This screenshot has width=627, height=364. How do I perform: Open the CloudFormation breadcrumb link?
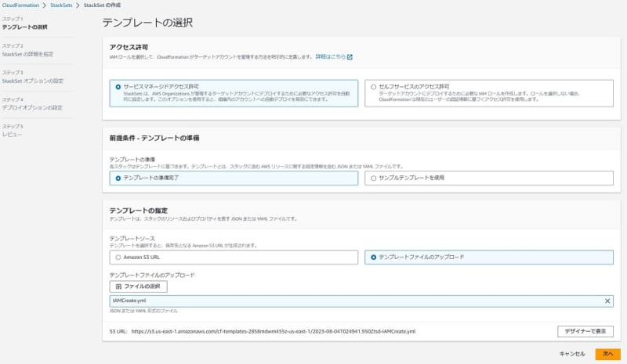20,5
